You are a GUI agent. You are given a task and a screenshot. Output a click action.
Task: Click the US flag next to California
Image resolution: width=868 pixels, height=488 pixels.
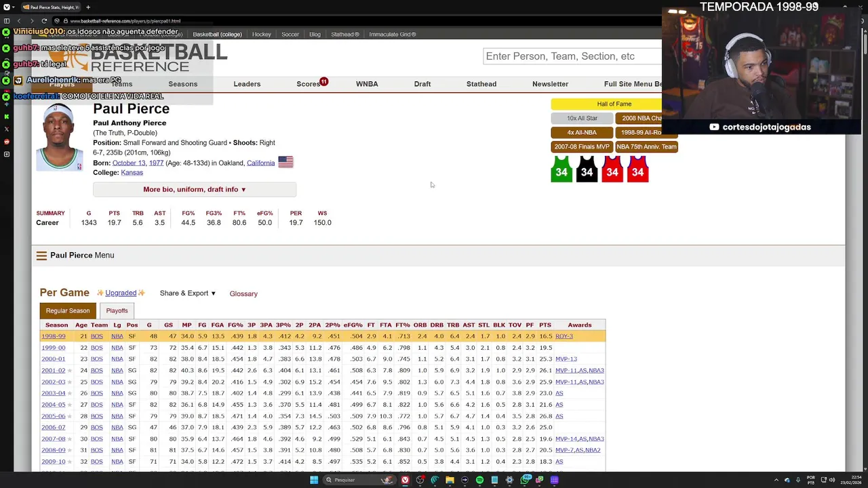(x=285, y=162)
